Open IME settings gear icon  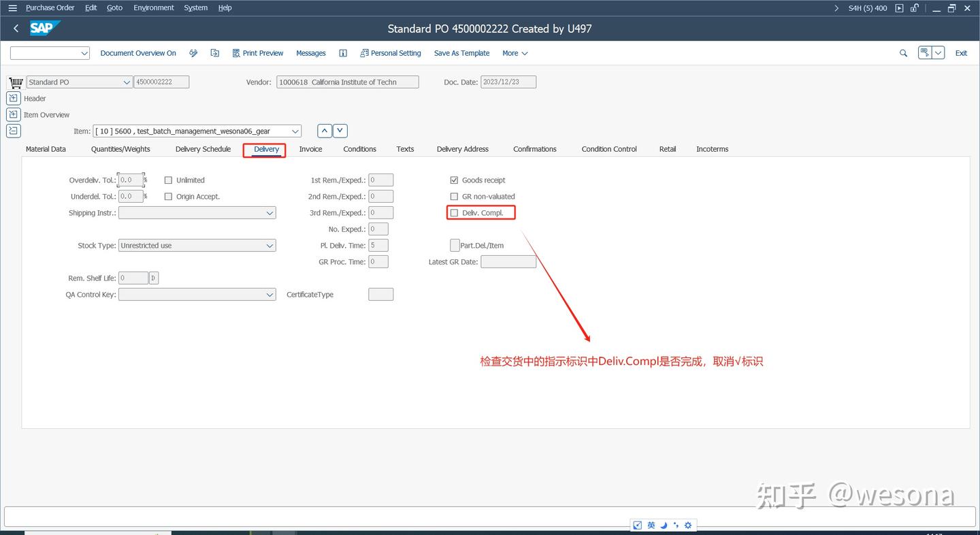tap(688, 525)
